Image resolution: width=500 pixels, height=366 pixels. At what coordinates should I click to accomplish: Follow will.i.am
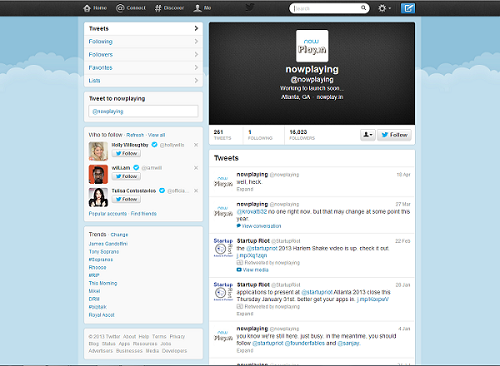coord(126,176)
